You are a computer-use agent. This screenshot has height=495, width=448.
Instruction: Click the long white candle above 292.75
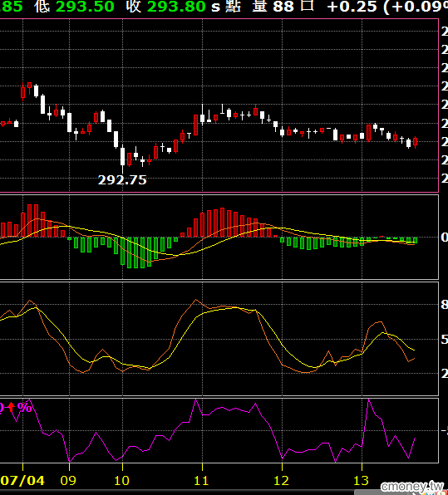point(122,159)
